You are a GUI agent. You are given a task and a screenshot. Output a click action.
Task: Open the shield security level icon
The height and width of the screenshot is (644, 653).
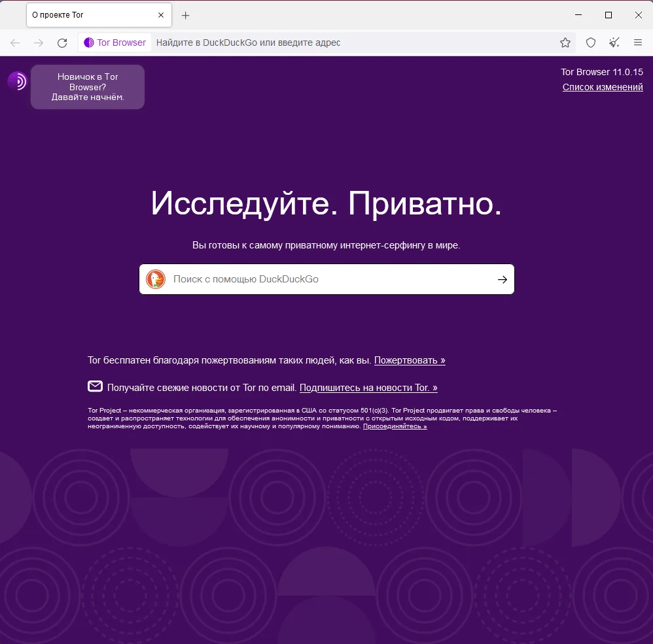click(x=591, y=42)
